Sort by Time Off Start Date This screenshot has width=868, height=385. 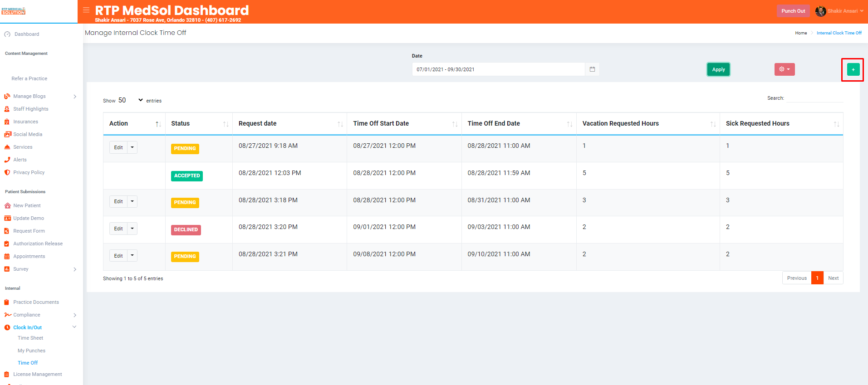[404, 123]
